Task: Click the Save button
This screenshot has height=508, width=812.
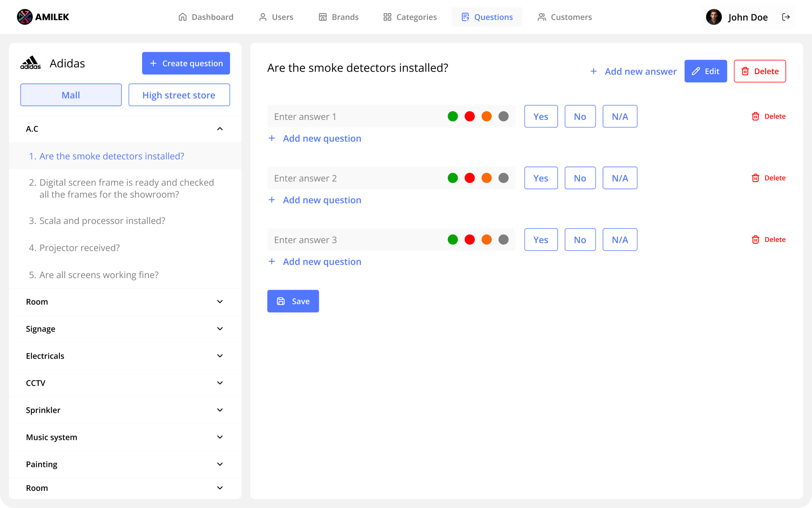Action: (x=293, y=301)
